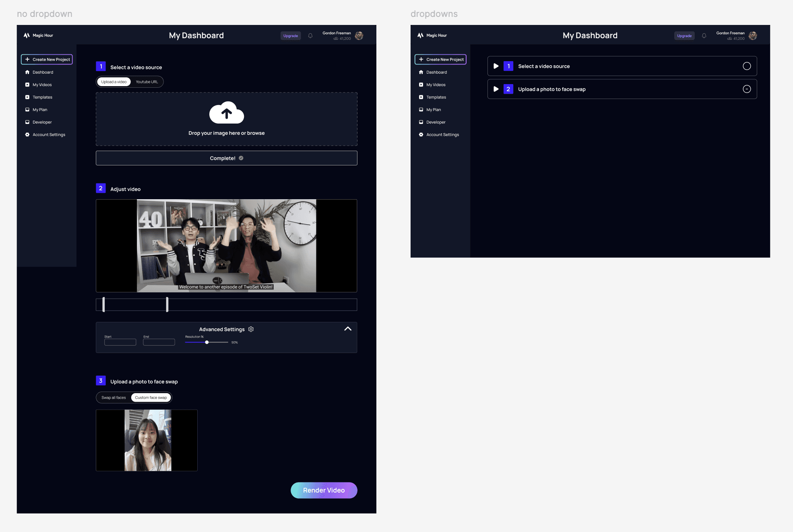Click the Resolution % slider handle

(x=207, y=342)
